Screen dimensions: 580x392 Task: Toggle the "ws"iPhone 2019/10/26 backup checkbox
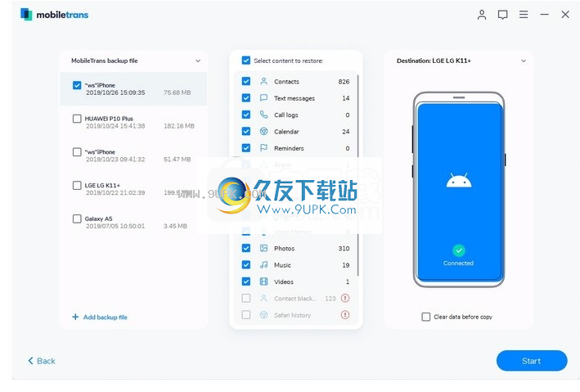coord(77,85)
